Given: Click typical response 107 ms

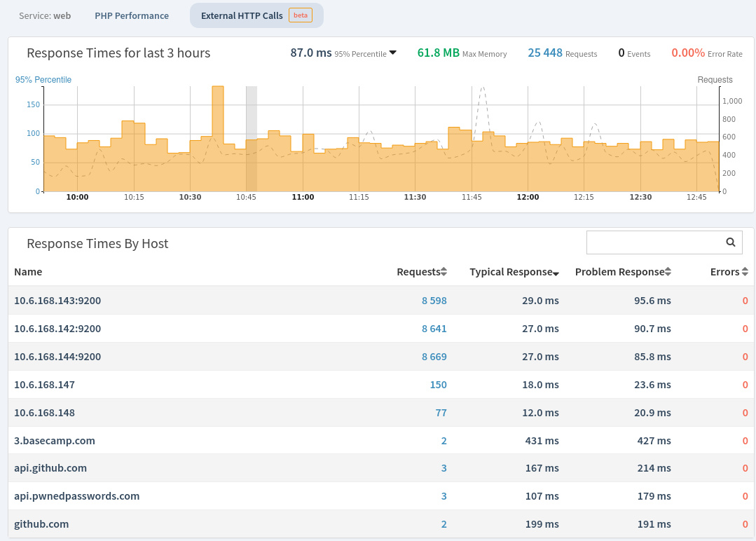Looking at the screenshot, I should click(542, 495).
